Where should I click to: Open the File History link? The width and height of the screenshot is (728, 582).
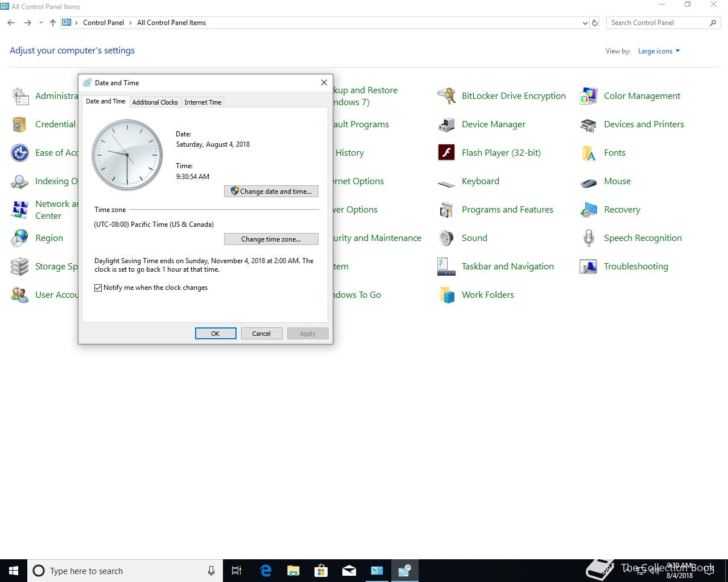(349, 153)
